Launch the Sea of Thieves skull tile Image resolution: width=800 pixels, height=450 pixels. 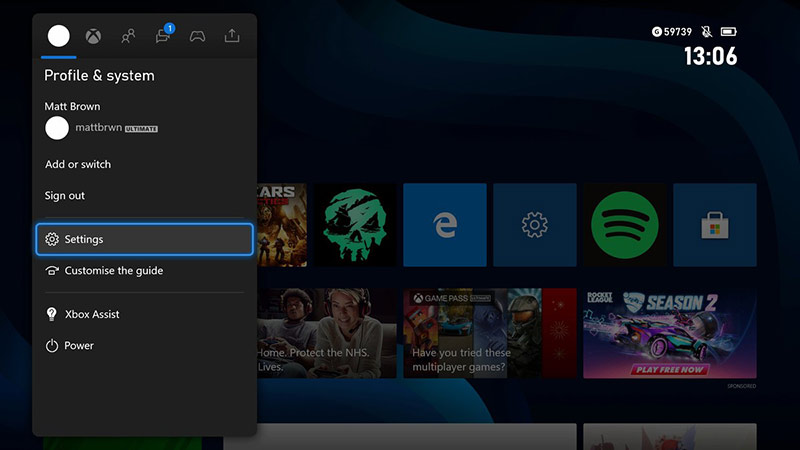click(x=355, y=225)
